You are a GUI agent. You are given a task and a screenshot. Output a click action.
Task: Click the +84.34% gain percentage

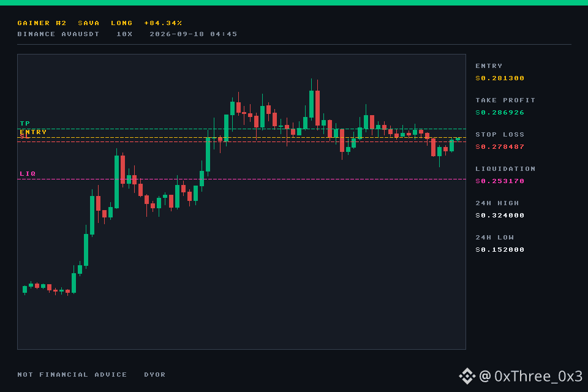(x=163, y=23)
